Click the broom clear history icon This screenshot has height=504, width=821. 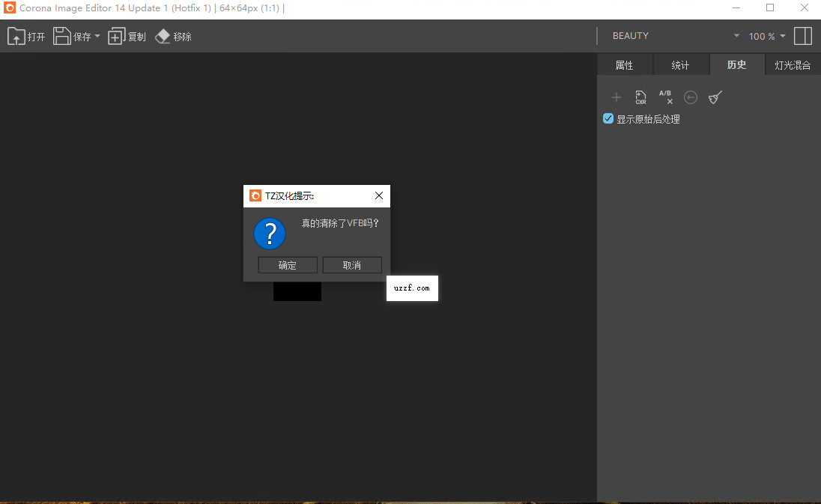click(x=715, y=97)
